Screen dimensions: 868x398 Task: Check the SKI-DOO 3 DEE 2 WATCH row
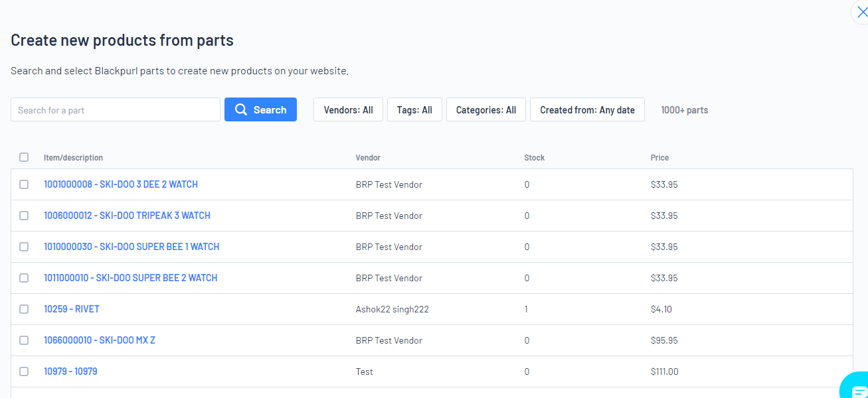pyautogui.click(x=24, y=184)
